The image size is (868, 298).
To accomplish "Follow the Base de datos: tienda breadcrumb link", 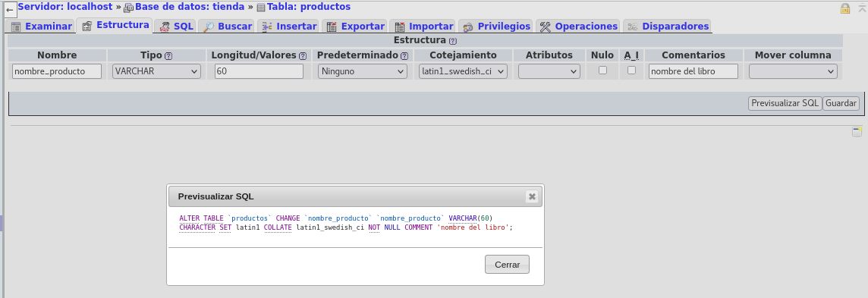I will 190,7.
